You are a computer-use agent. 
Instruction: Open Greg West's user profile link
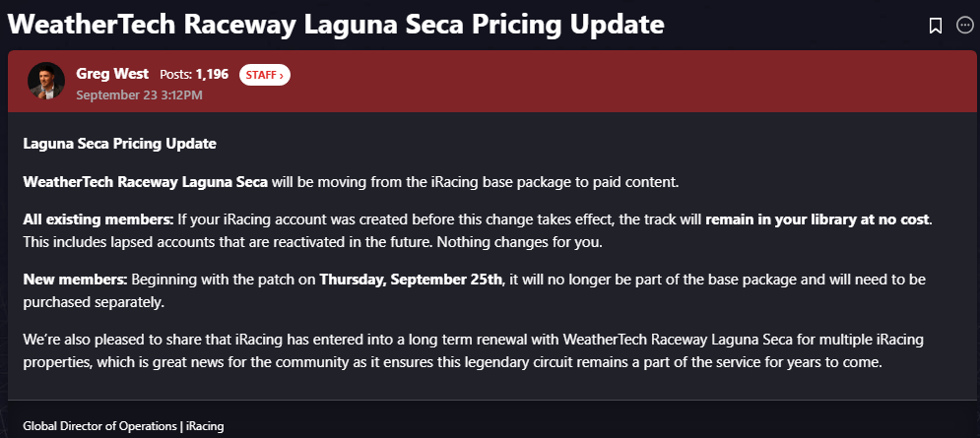(112, 74)
